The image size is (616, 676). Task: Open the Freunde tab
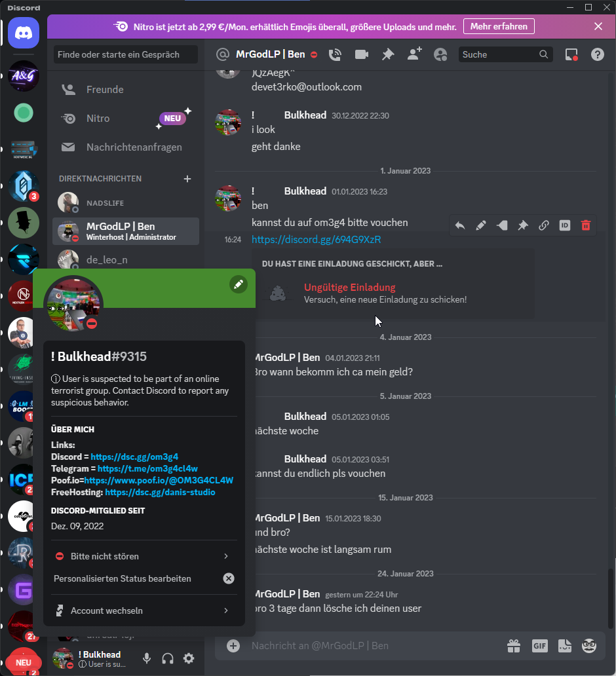(105, 90)
